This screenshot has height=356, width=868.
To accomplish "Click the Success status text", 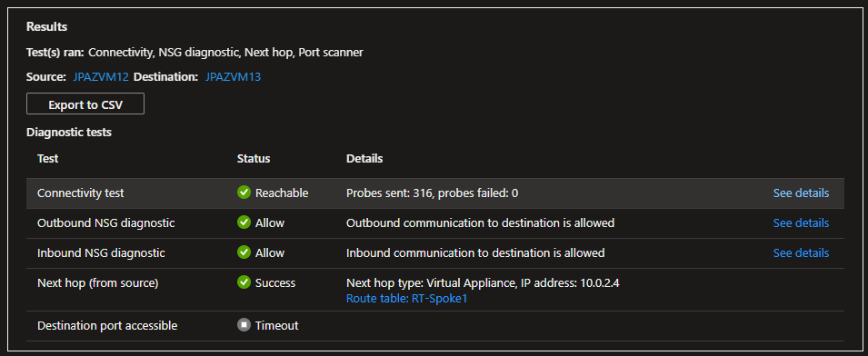I will (275, 283).
